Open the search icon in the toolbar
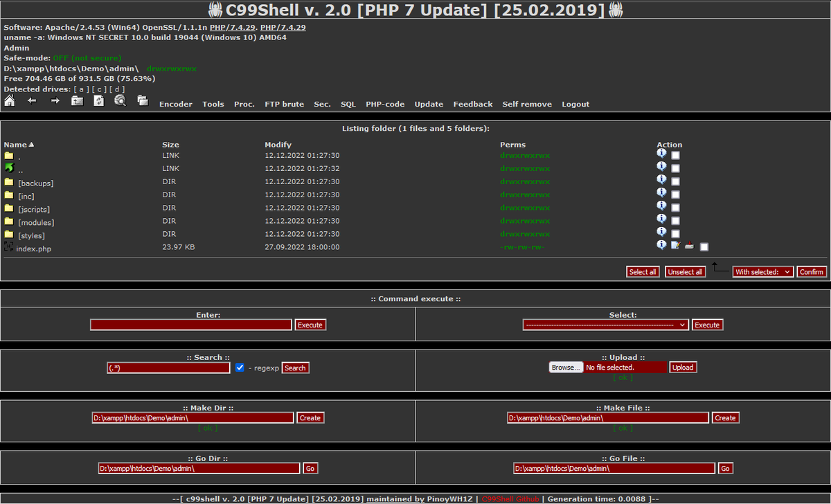831x504 pixels. pos(120,100)
